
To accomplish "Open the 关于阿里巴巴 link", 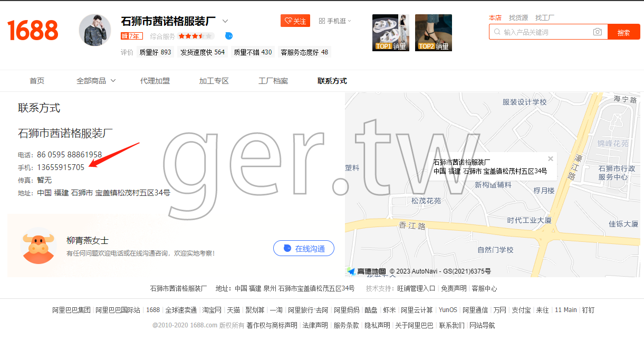I will 414,325.
